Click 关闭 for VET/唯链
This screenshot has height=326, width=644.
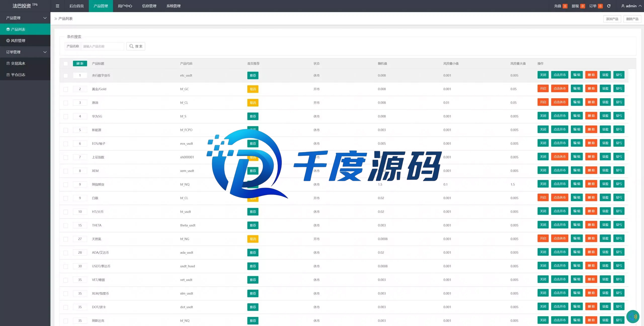[x=543, y=279]
